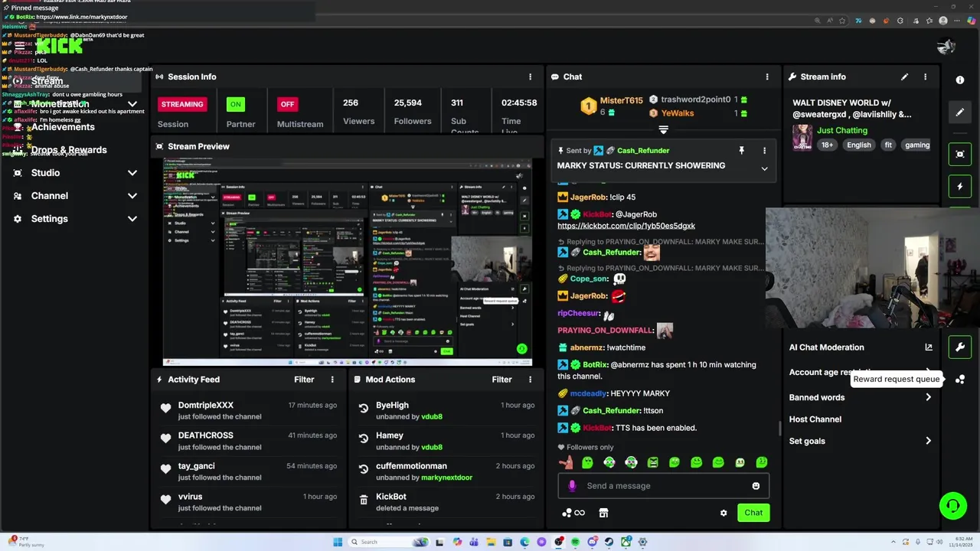The height and width of the screenshot is (551, 980).
Task: Open the kickbot.com clip link
Action: (626, 226)
